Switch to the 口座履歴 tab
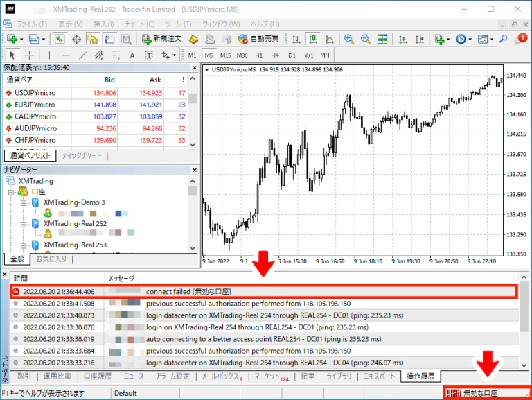Viewport: 532px width, 400px height. click(97, 376)
